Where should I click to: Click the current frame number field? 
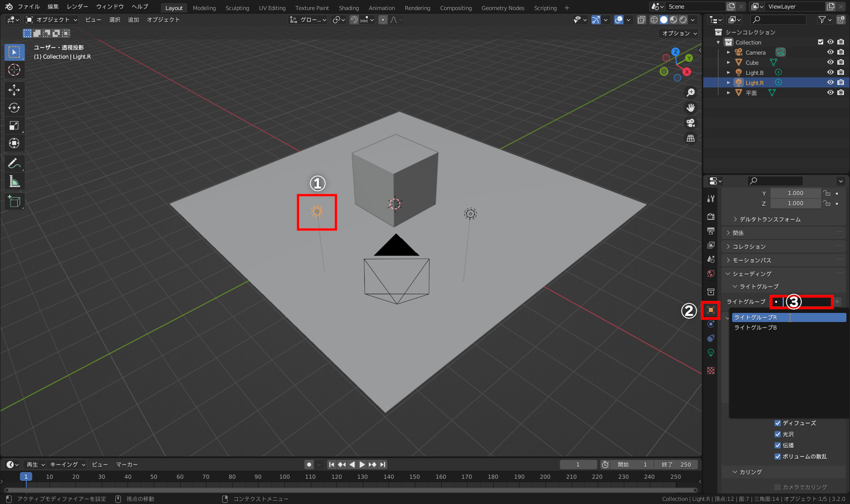coord(578,465)
